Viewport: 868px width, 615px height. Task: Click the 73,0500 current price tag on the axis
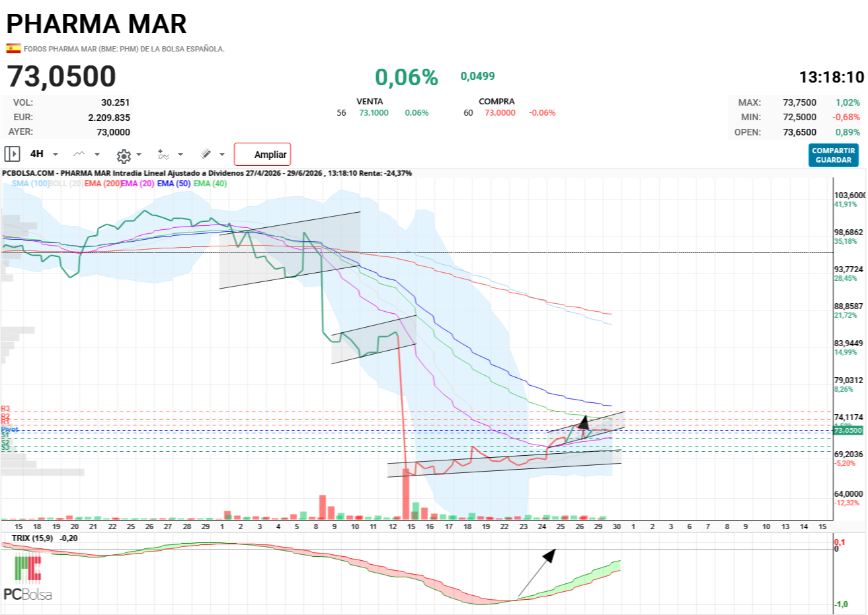click(848, 430)
